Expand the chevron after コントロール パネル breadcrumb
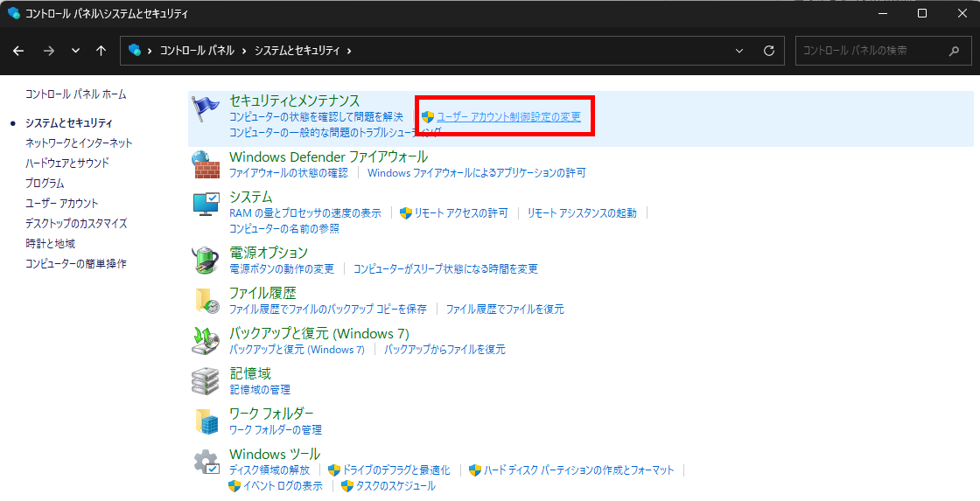The height and width of the screenshot is (501, 980). tap(244, 51)
